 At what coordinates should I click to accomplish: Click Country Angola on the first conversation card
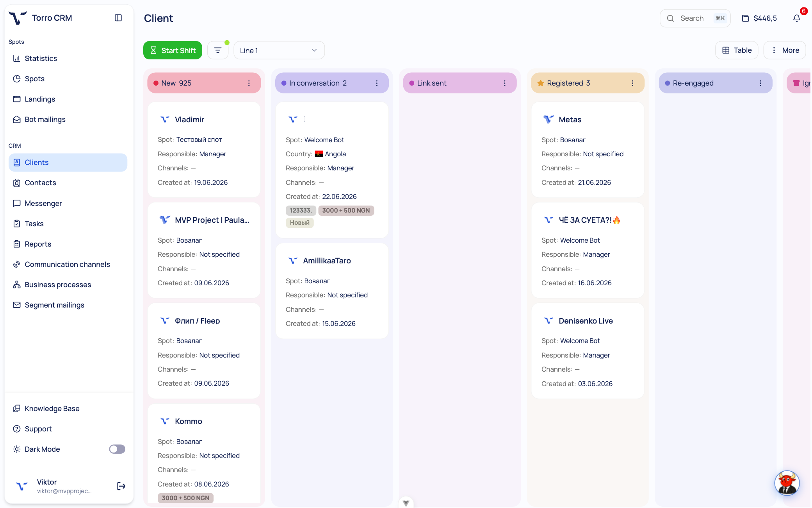[316, 154]
